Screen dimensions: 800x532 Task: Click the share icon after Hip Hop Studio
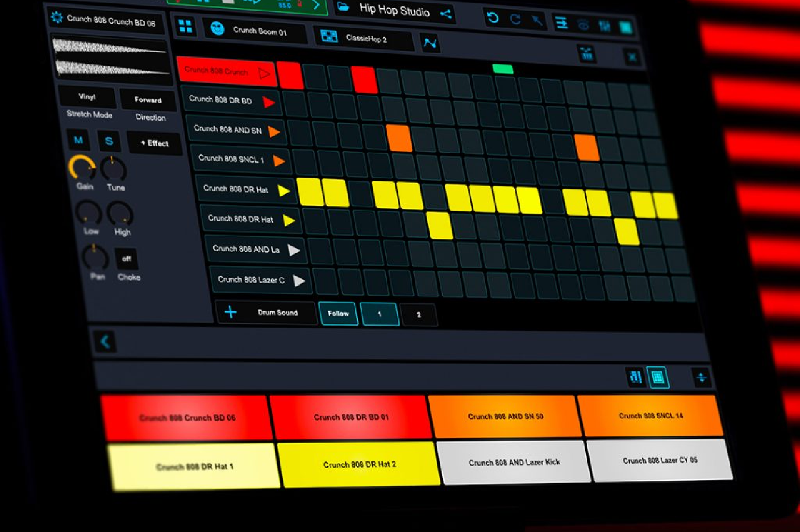click(x=446, y=14)
